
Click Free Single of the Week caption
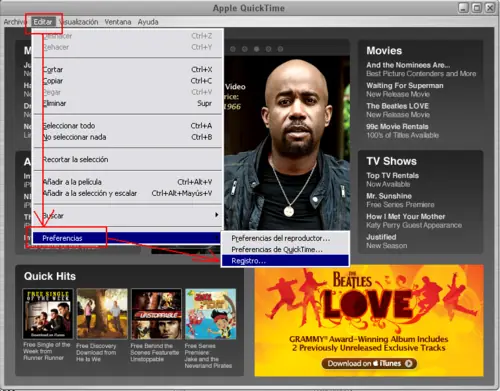click(46, 351)
